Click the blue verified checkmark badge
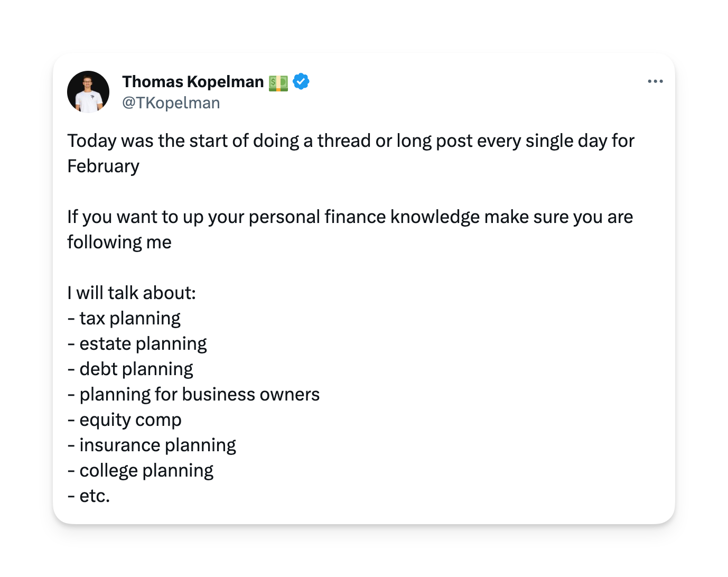This screenshot has height=577, width=728. point(301,81)
